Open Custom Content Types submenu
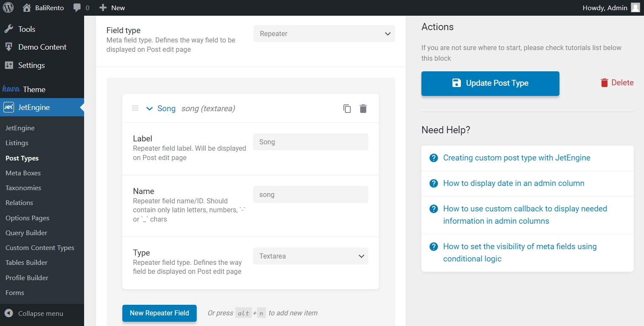 point(40,248)
